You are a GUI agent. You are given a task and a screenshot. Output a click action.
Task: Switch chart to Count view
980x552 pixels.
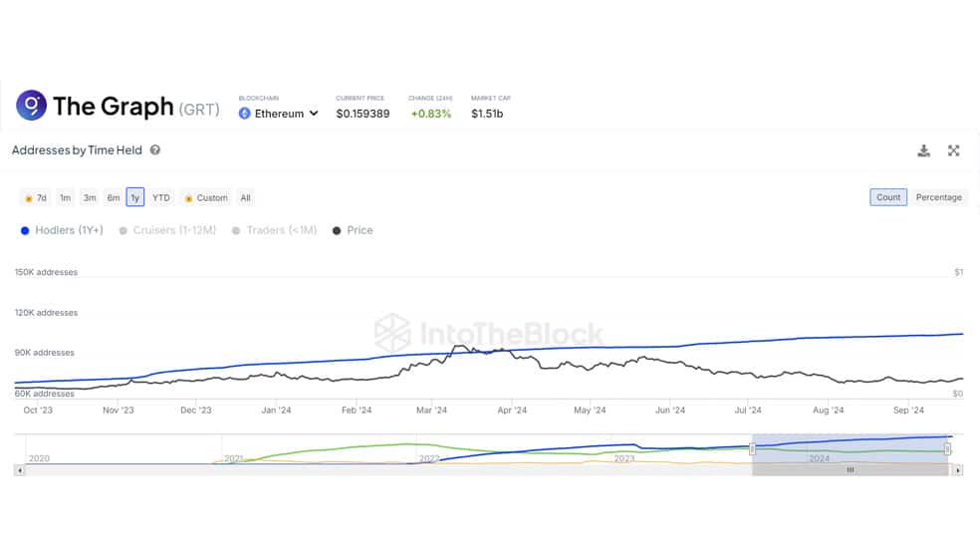point(888,197)
